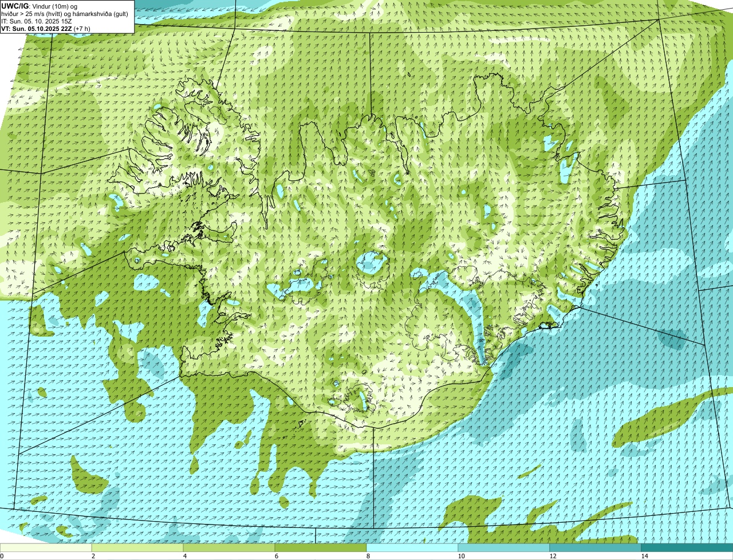Viewport: 733px width, 560px height.
Task: Pick the light cyan 8–10 m/s legend swatch
Action: 412,547
